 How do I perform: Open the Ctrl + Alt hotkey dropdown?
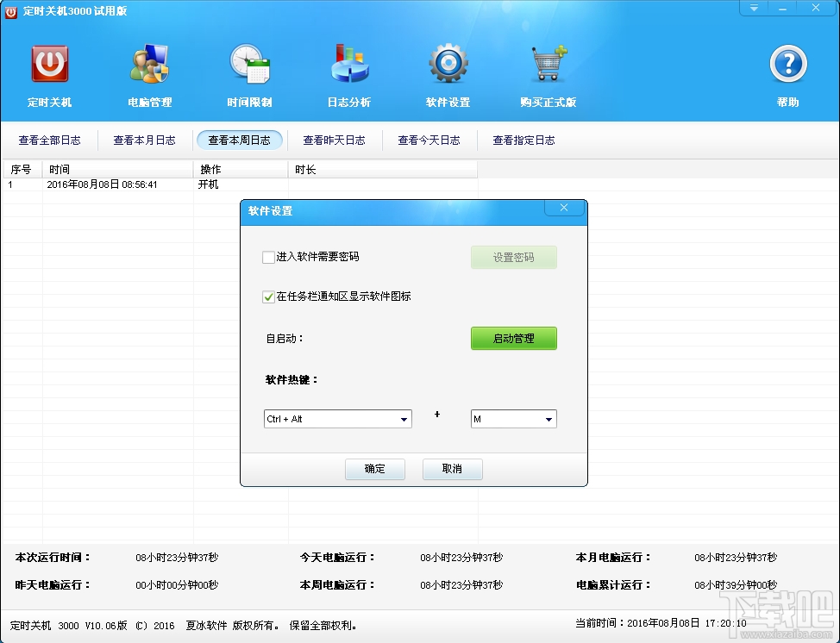[337, 418]
